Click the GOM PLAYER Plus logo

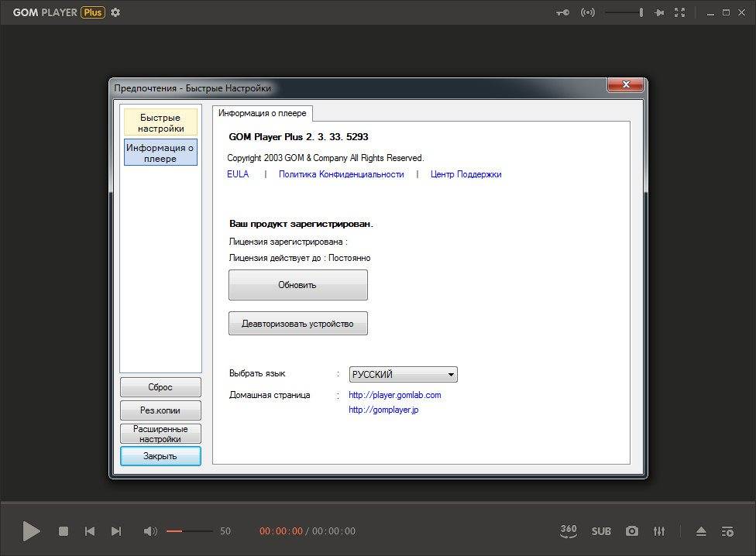click(59, 12)
